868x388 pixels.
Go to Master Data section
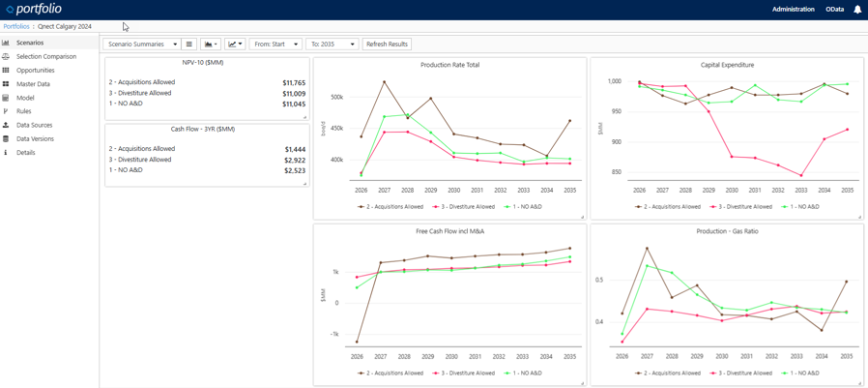[x=33, y=84]
